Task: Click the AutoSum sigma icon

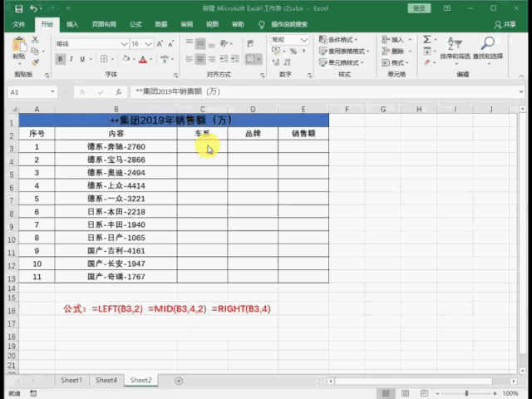Action: (x=426, y=40)
